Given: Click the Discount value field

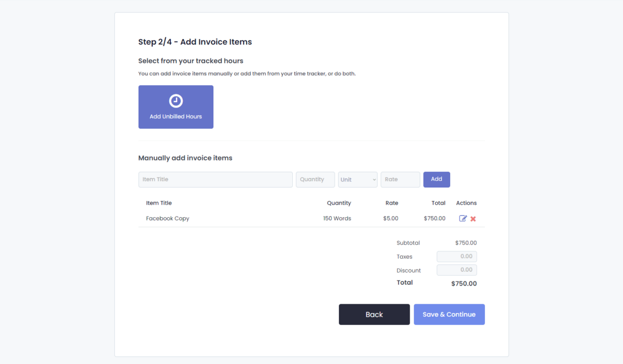Looking at the screenshot, I should [456, 269].
